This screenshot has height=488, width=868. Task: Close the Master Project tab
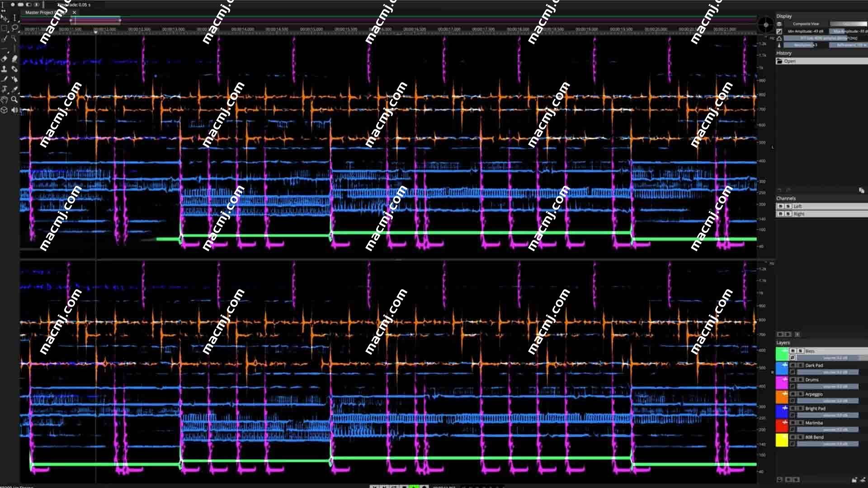74,12
